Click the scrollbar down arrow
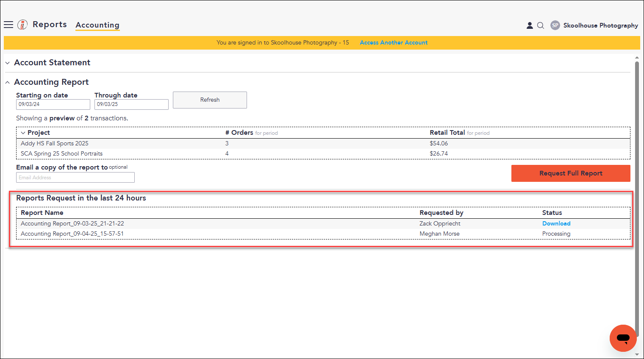 click(637, 354)
